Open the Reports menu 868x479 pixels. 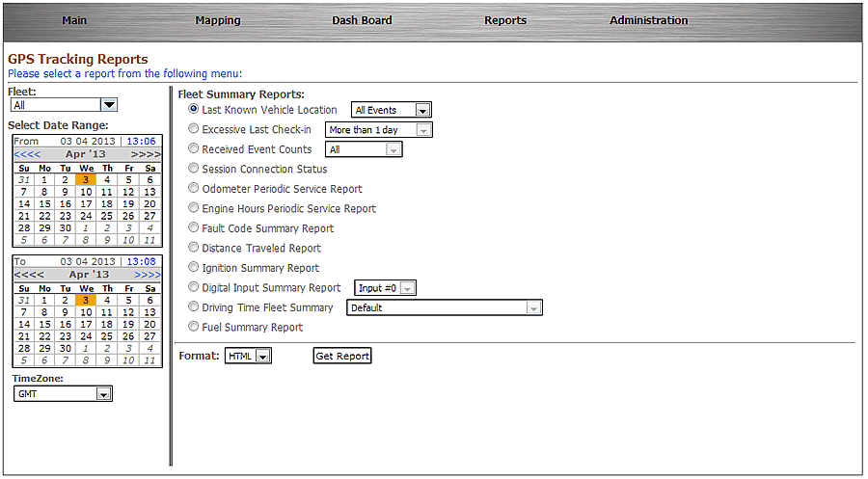click(x=505, y=20)
